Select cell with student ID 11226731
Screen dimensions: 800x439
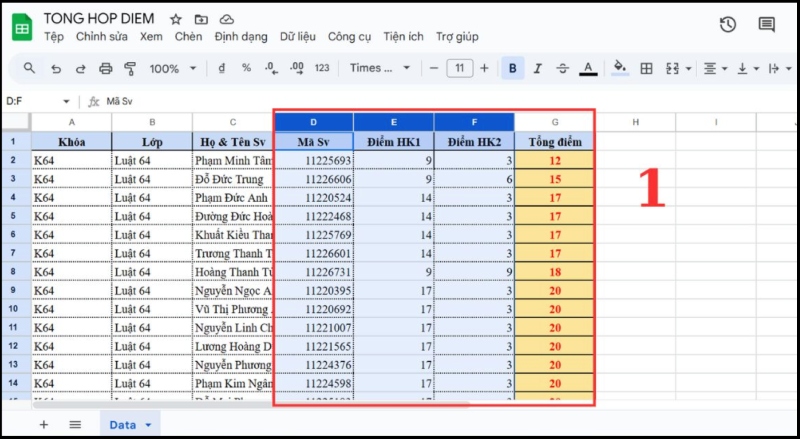click(x=313, y=272)
